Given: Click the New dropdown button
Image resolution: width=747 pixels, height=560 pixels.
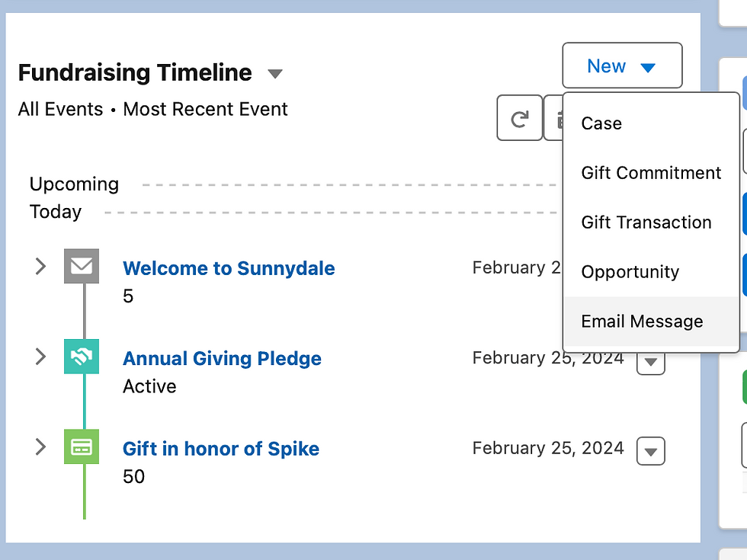Looking at the screenshot, I should pyautogui.click(x=622, y=66).
